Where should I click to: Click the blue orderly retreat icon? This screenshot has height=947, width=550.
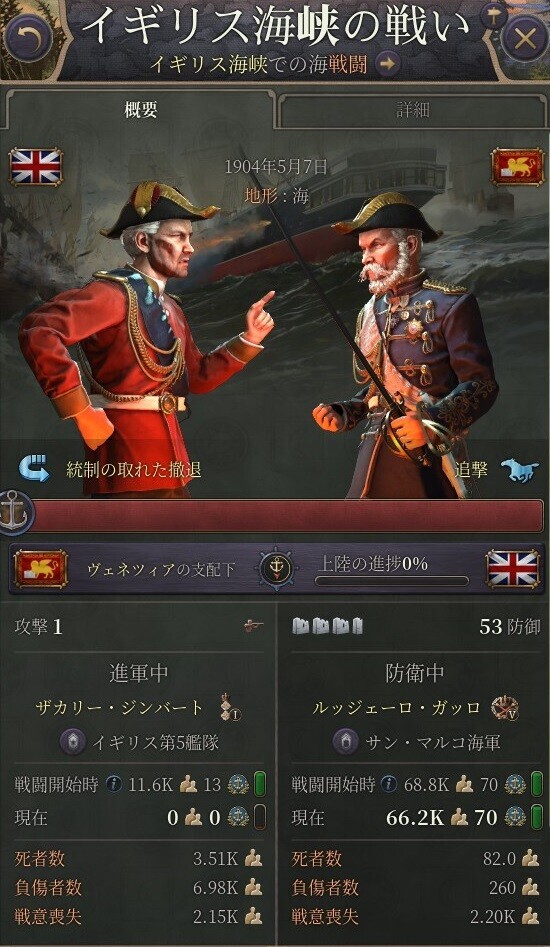[33, 469]
